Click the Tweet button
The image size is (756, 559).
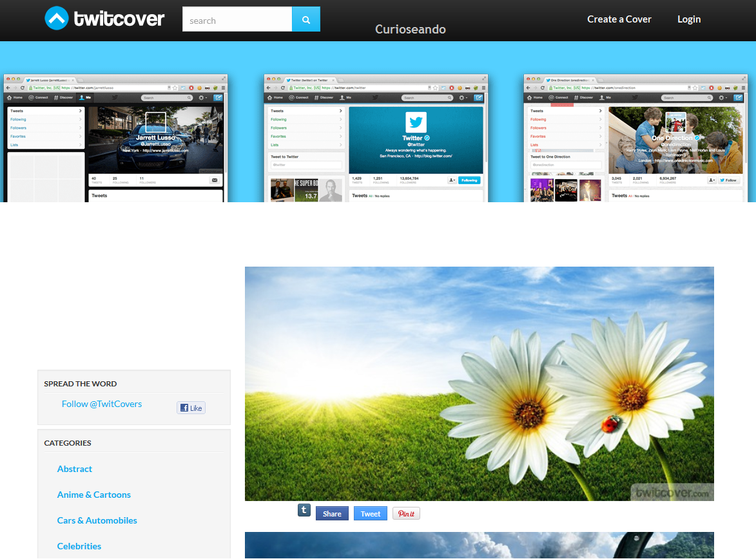coord(370,513)
